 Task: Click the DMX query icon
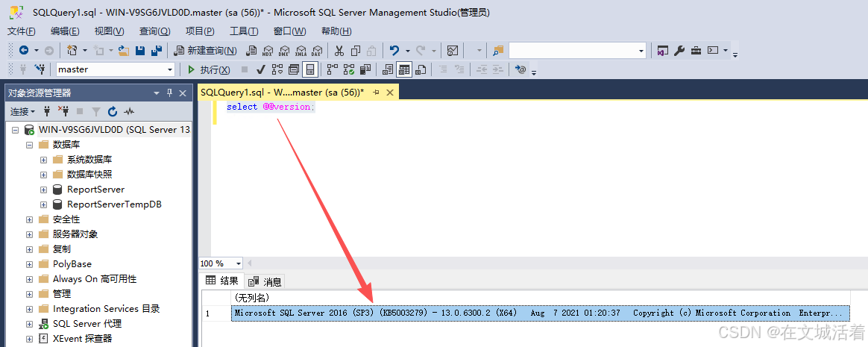[284, 51]
